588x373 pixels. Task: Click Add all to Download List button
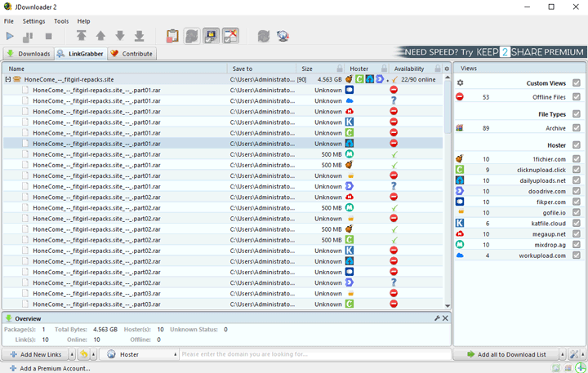tap(506, 354)
